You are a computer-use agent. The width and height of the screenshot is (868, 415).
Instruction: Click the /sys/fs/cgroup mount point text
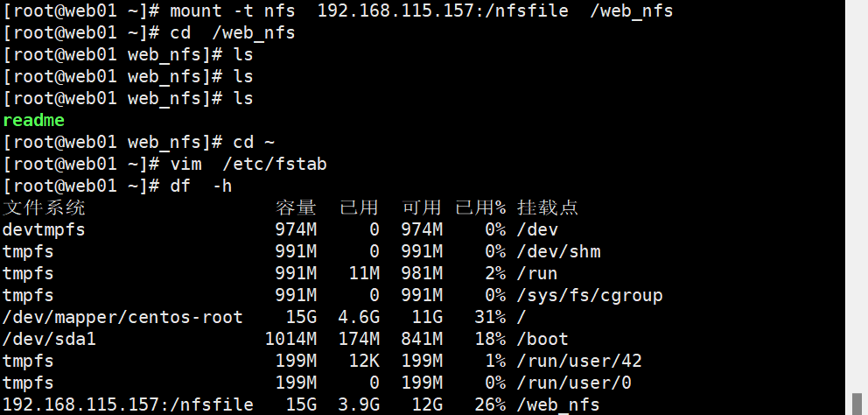tap(590, 295)
